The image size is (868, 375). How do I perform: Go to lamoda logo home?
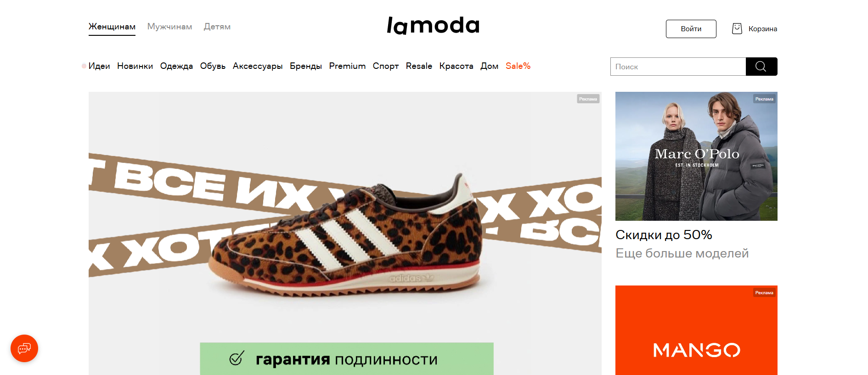(433, 26)
